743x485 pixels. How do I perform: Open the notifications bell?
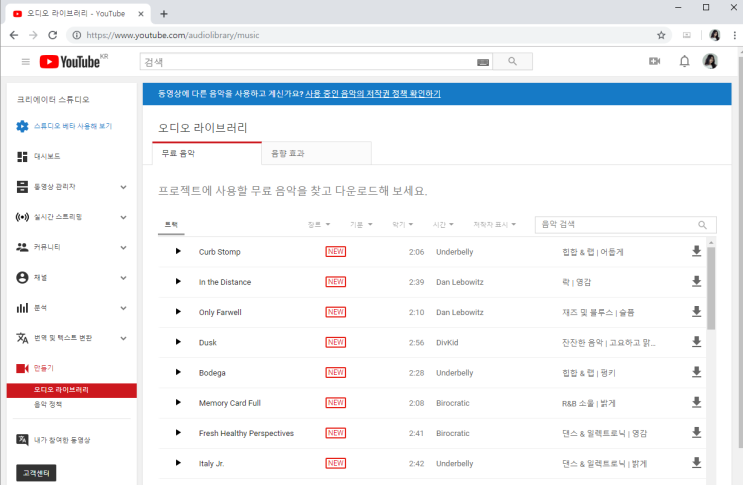(684, 61)
